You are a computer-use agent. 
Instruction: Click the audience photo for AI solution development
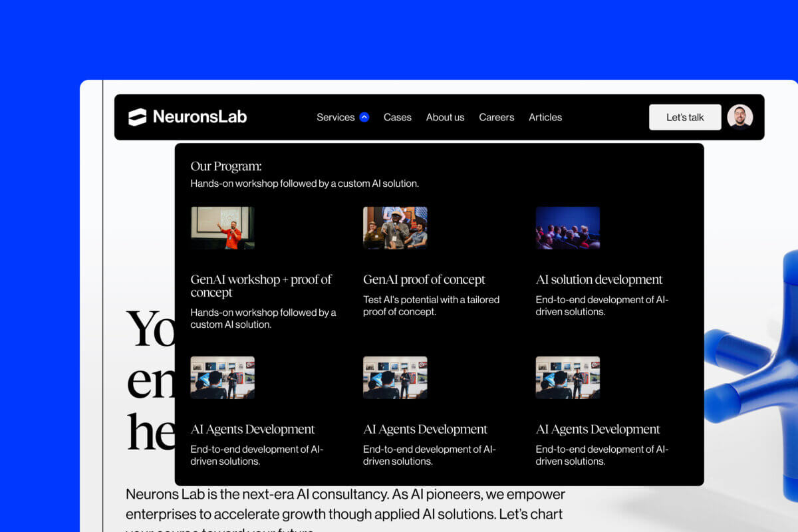pyautogui.click(x=567, y=227)
